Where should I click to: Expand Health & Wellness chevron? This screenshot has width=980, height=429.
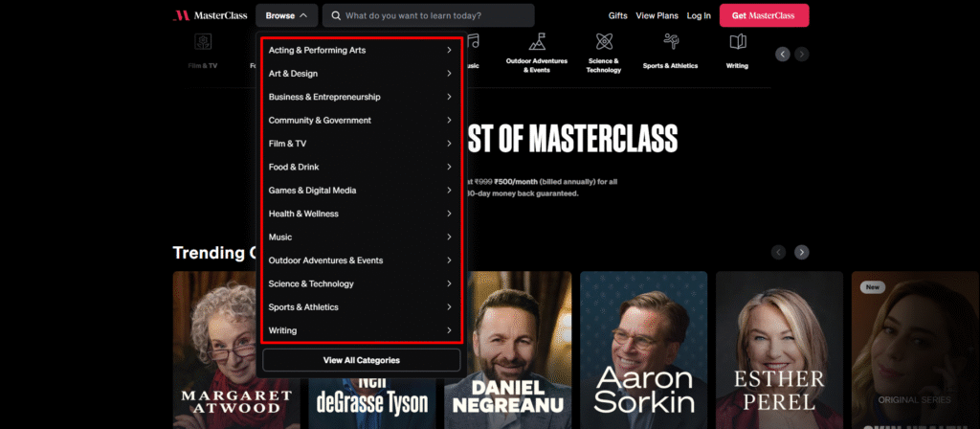(449, 214)
